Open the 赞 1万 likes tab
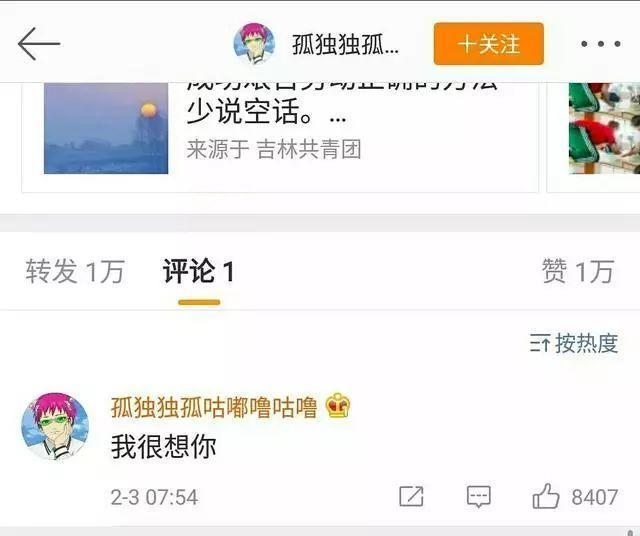This screenshot has height=536, width=640. pos(578,271)
